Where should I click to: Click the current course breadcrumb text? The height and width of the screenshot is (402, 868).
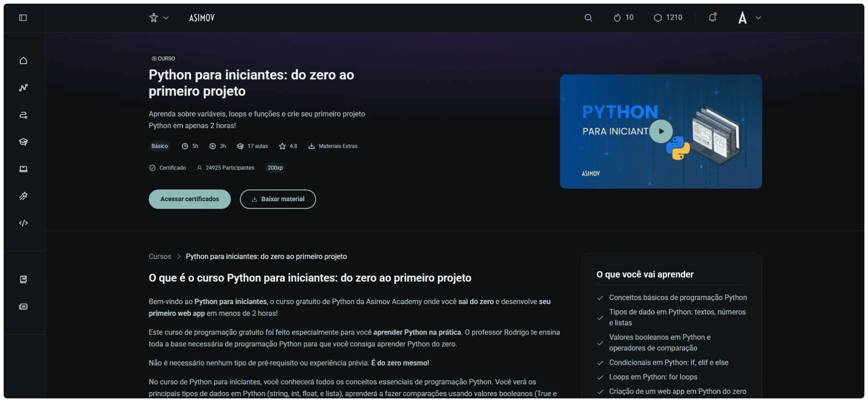click(266, 257)
